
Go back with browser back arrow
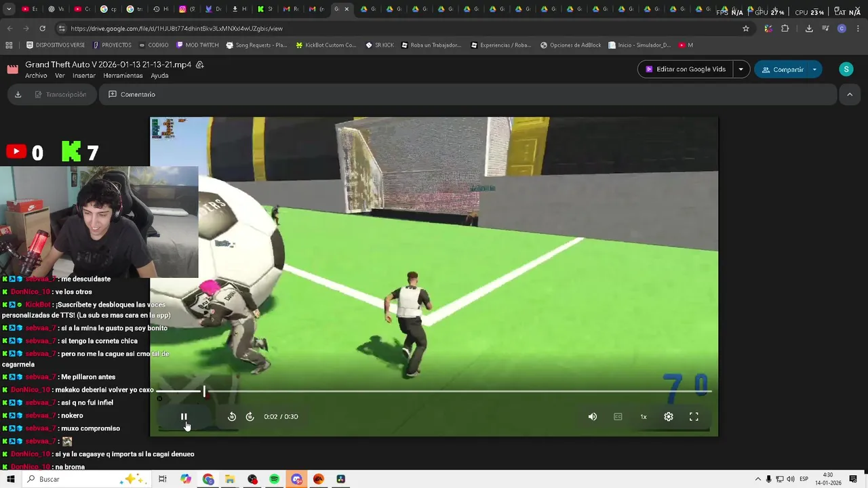click(9, 28)
